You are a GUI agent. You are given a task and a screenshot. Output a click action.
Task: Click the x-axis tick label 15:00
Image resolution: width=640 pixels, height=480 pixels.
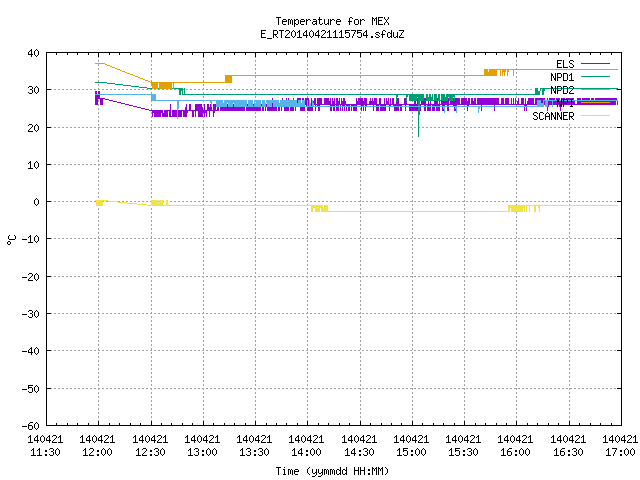point(411,452)
